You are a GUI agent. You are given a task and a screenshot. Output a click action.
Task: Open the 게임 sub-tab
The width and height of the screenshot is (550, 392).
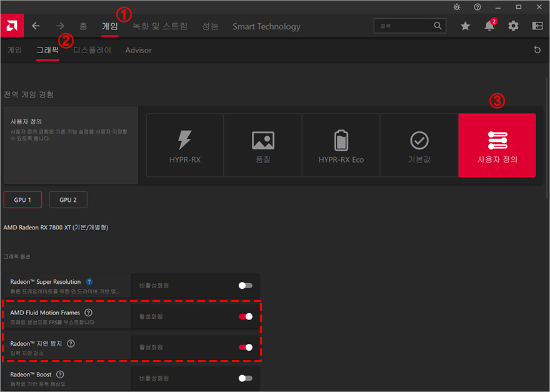(15, 50)
